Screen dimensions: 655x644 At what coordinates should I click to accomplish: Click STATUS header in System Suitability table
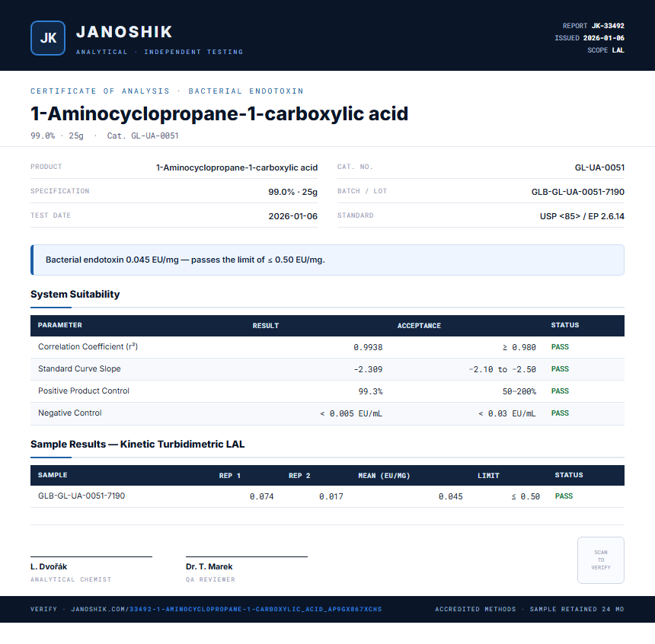(x=565, y=325)
